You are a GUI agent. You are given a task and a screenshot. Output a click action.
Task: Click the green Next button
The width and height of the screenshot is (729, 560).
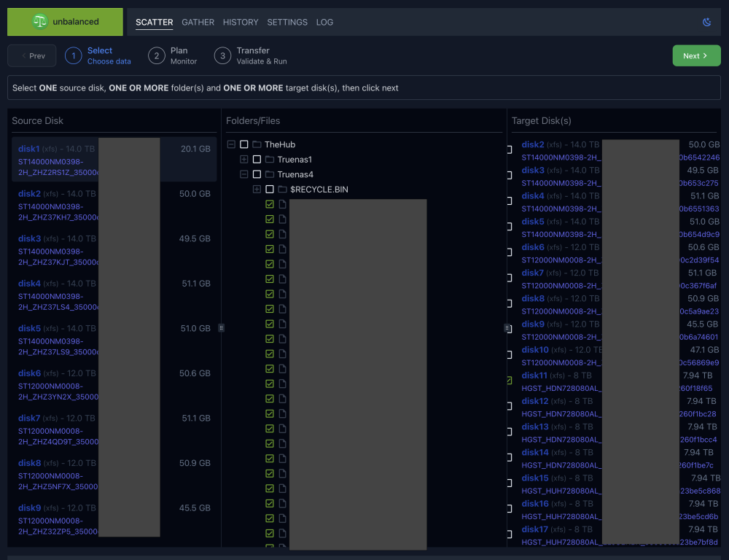(696, 56)
